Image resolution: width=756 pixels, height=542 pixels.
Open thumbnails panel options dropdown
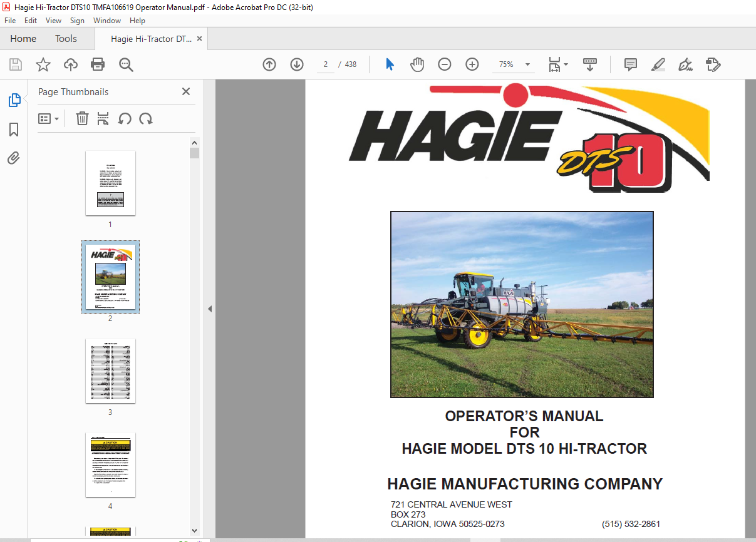pos(49,118)
